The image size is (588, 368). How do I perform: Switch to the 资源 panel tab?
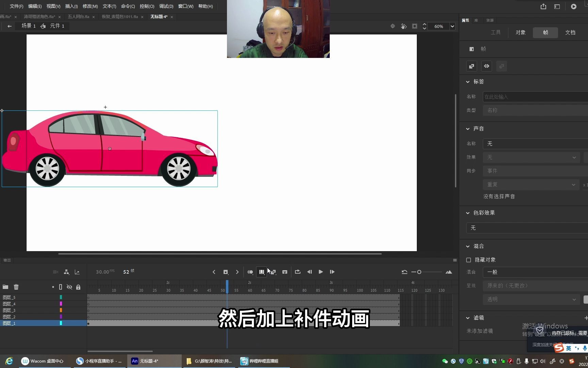pyautogui.click(x=490, y=20)
